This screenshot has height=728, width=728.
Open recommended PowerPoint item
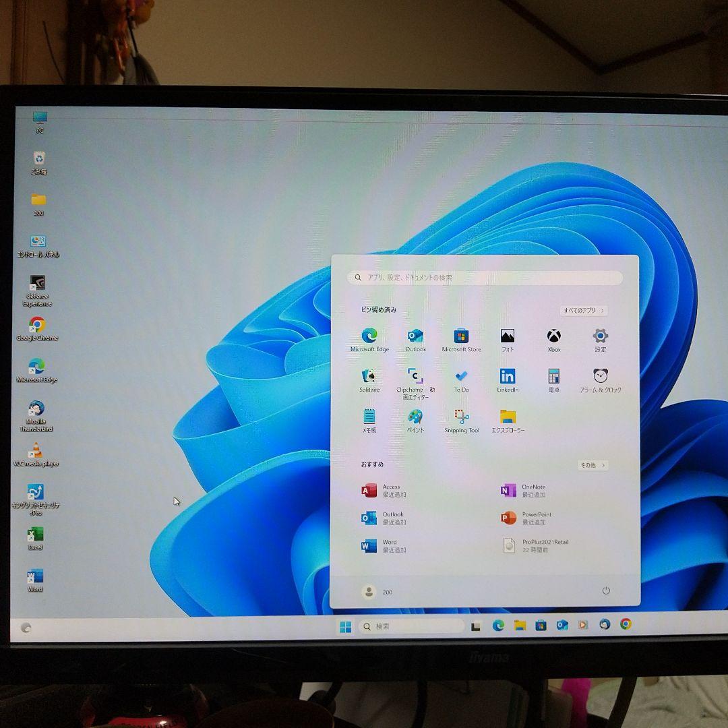tap(526, 518)
